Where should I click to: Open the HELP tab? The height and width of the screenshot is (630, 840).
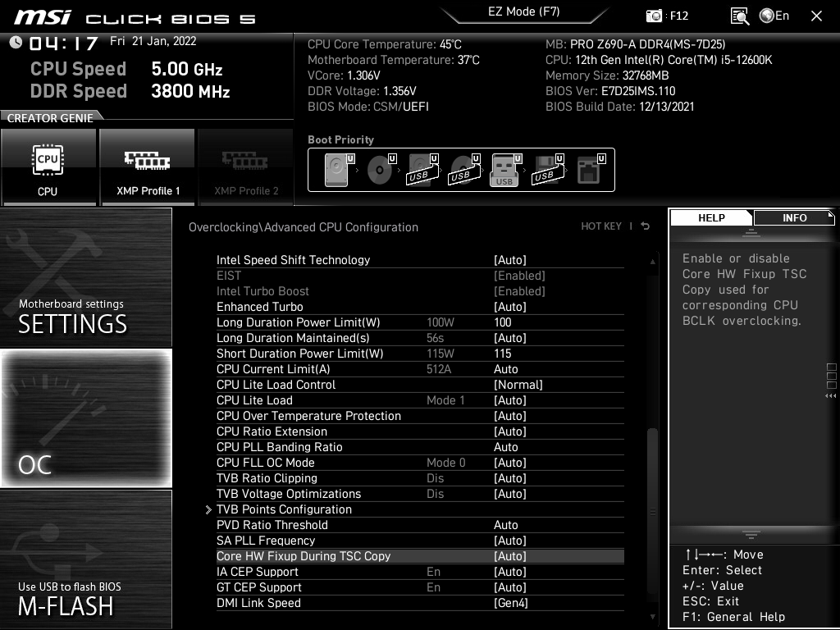point(711,217)
